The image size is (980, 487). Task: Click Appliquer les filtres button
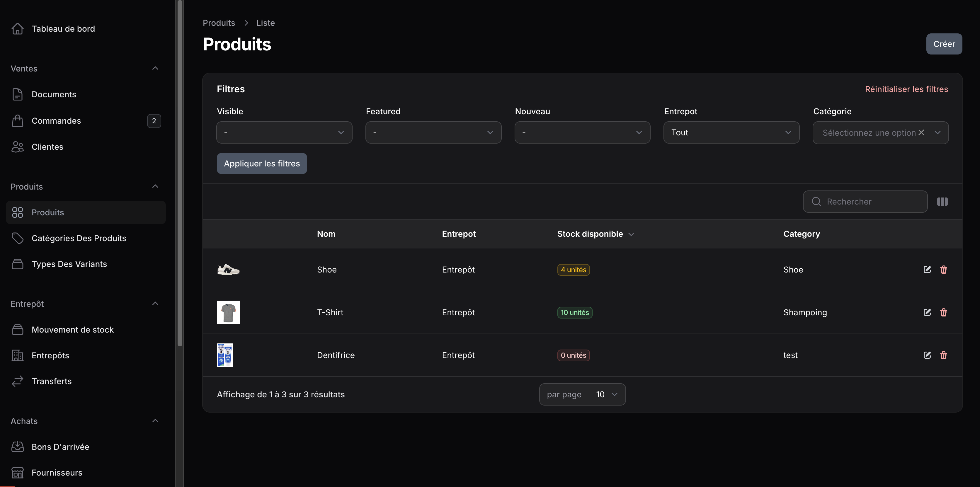point(262,164)
